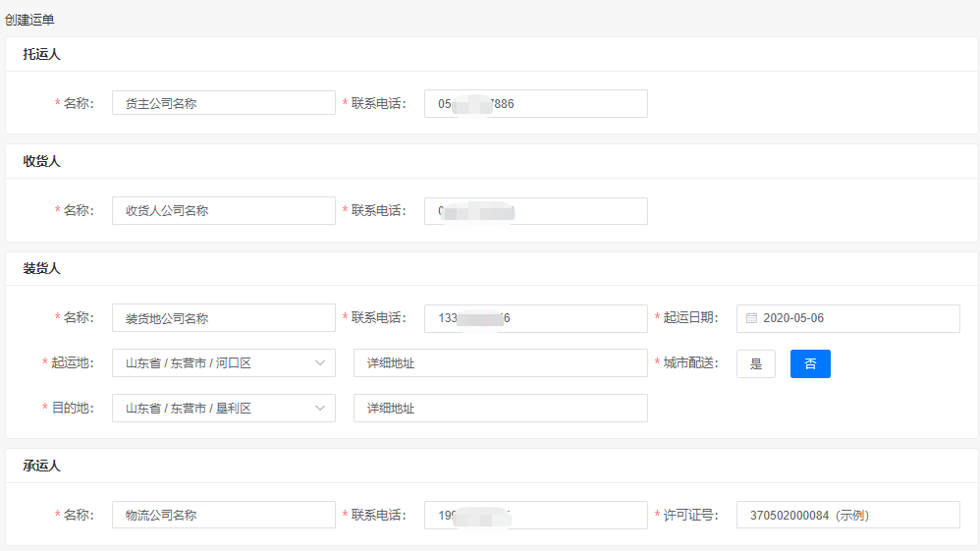Click the 许可证号 input field
The image size is (980, 551).
tap(847, 515)
